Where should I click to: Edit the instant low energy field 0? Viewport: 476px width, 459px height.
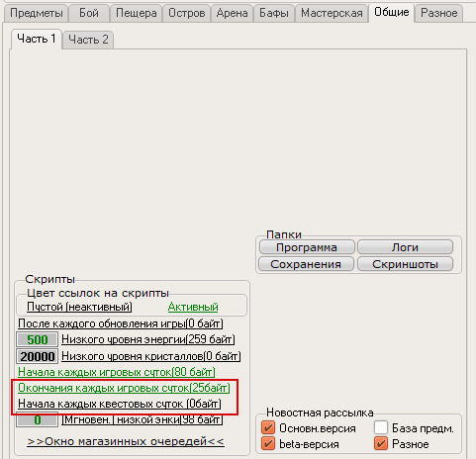click(x=38, y=419)
